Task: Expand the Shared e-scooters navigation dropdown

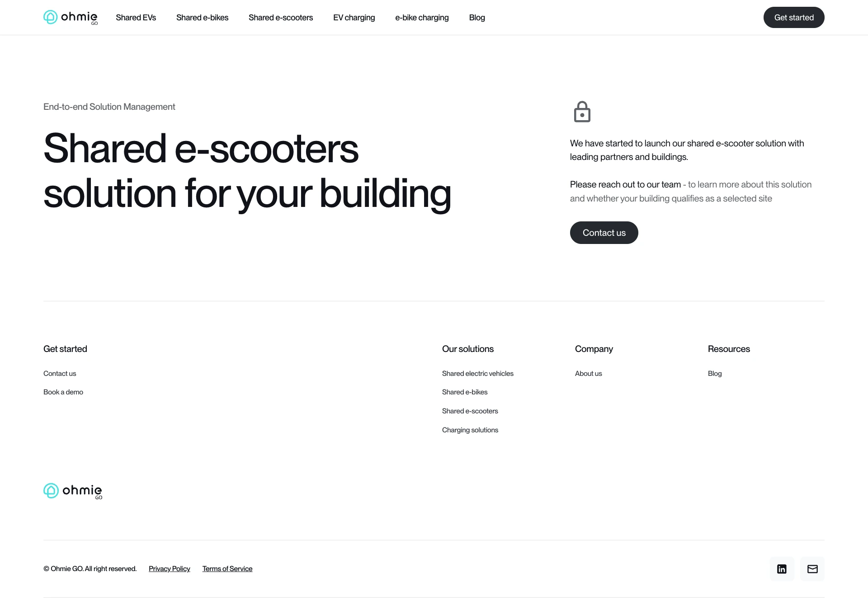Action: pyautogui.click(x=280, y=17)
